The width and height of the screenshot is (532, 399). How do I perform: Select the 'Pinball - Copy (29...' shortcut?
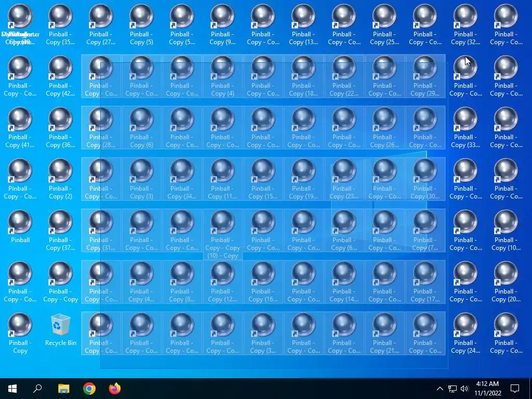pyautogui.click(x=425, y=76)
